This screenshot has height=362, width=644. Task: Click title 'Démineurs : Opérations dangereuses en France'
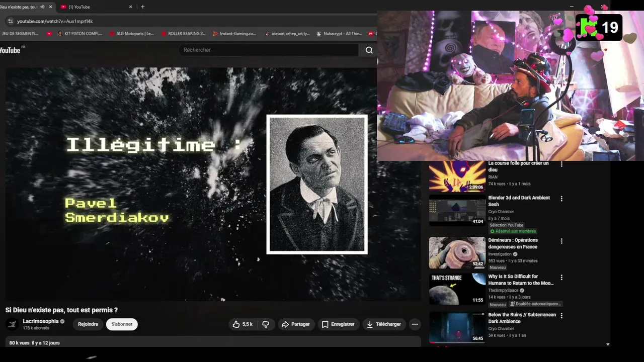click(x=513, y=243)
